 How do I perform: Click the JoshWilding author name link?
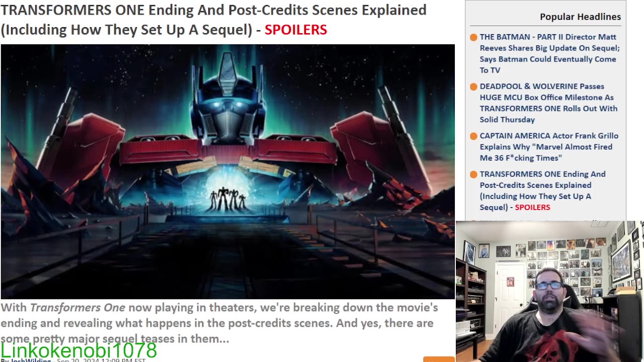(32, 360)
